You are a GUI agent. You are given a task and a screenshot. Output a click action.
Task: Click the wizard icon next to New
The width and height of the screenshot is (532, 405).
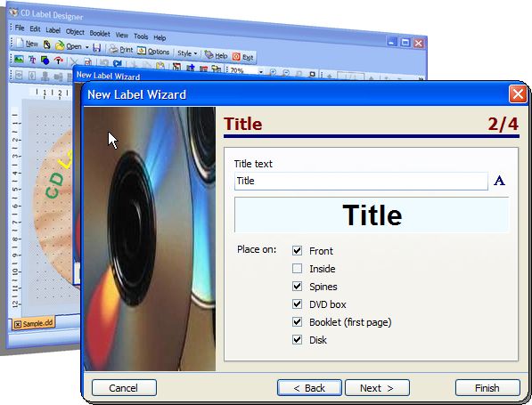click(x=46, y=45)
